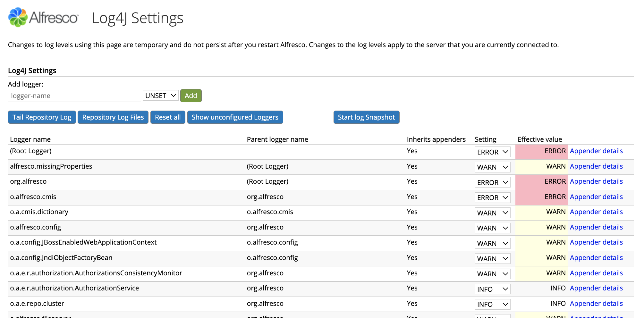Click the Reset all button
This screenshot has width=644, height=318.
[x=168, y=117]
